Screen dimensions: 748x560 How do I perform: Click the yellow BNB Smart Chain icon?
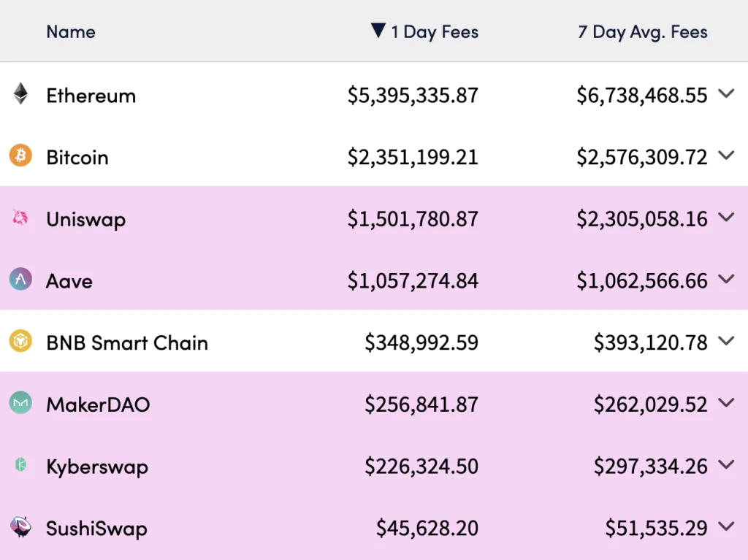20,341
